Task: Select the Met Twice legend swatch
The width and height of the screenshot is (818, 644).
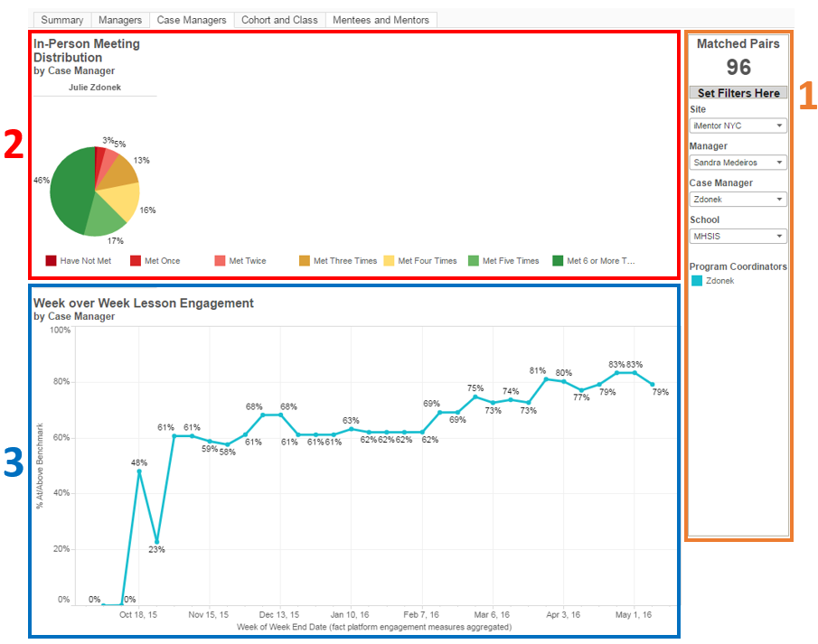Action: [x=220, y=261]
